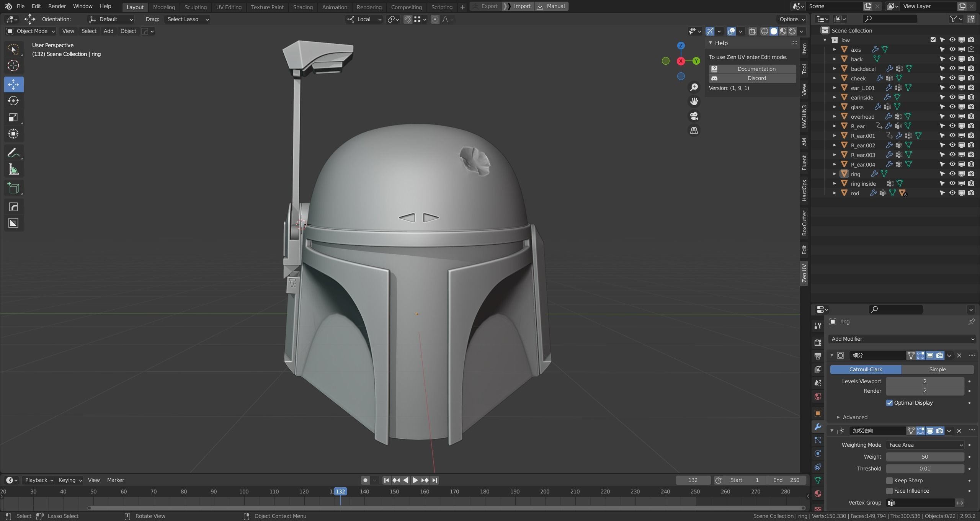The image size is (980, 521).
Task: Open the Object Data green triangle tab
Action: (818, 480)
